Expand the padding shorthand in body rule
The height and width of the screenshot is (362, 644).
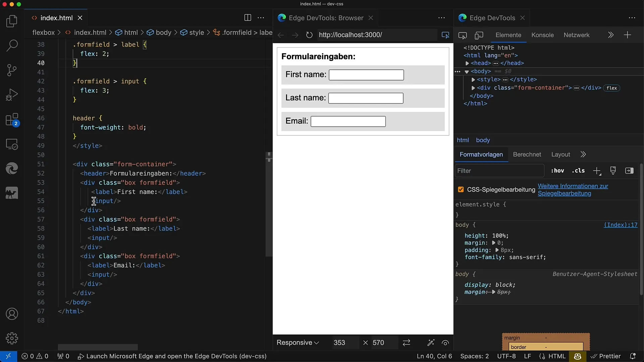[497, 250]
